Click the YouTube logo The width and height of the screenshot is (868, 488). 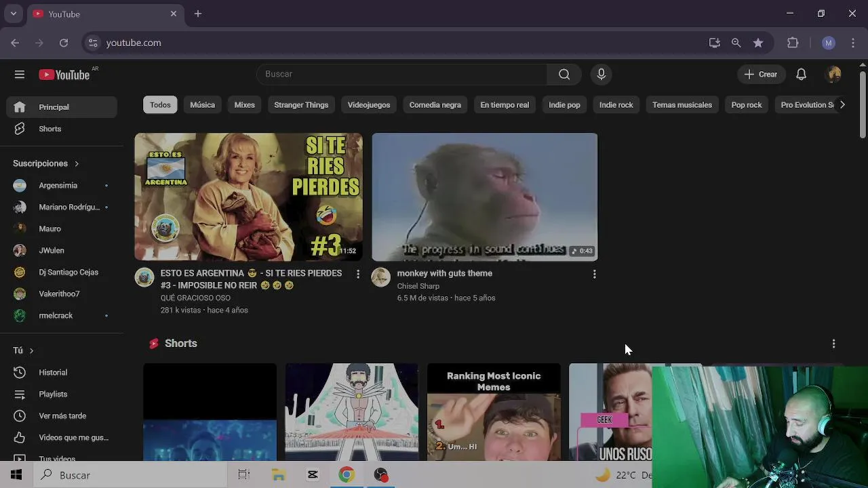click(x=64, y=75)
